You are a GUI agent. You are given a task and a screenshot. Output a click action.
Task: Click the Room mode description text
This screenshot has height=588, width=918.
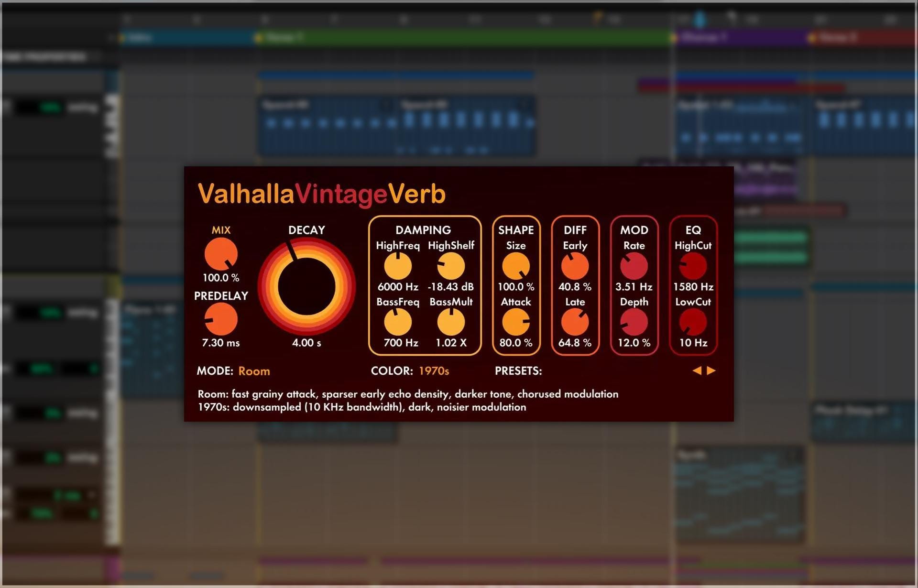pos(408,394)
